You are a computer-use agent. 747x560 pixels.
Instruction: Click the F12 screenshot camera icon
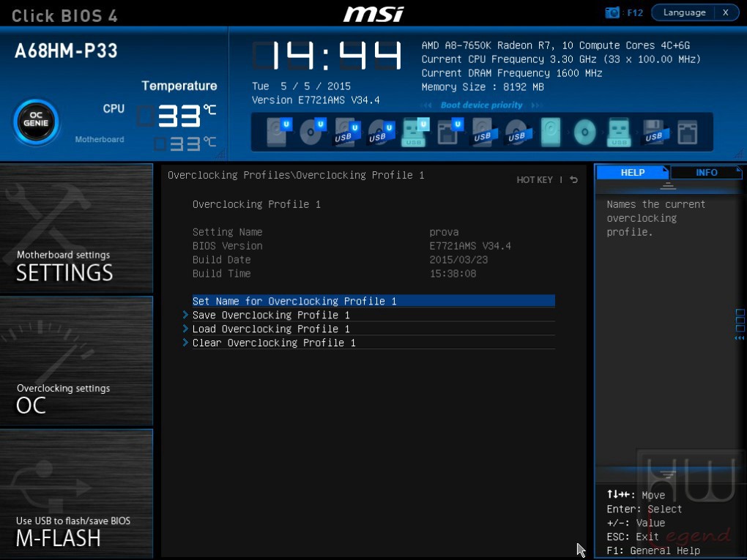tap(612, 13)
